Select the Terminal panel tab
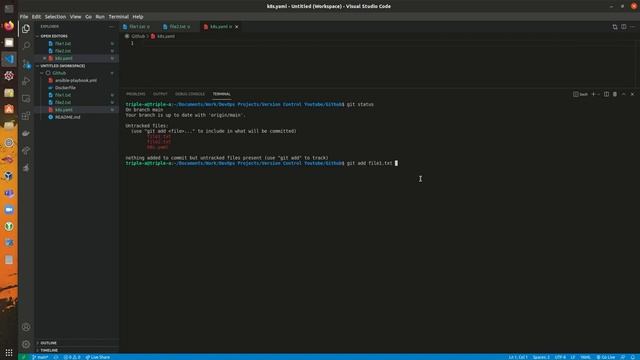Image resolution: width=640 pixels, height=360 pixels. click(x=222, y=94)
